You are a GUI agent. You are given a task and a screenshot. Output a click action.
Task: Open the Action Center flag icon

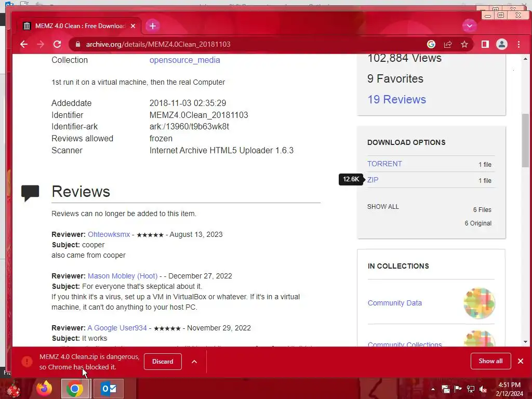(458, 389)
